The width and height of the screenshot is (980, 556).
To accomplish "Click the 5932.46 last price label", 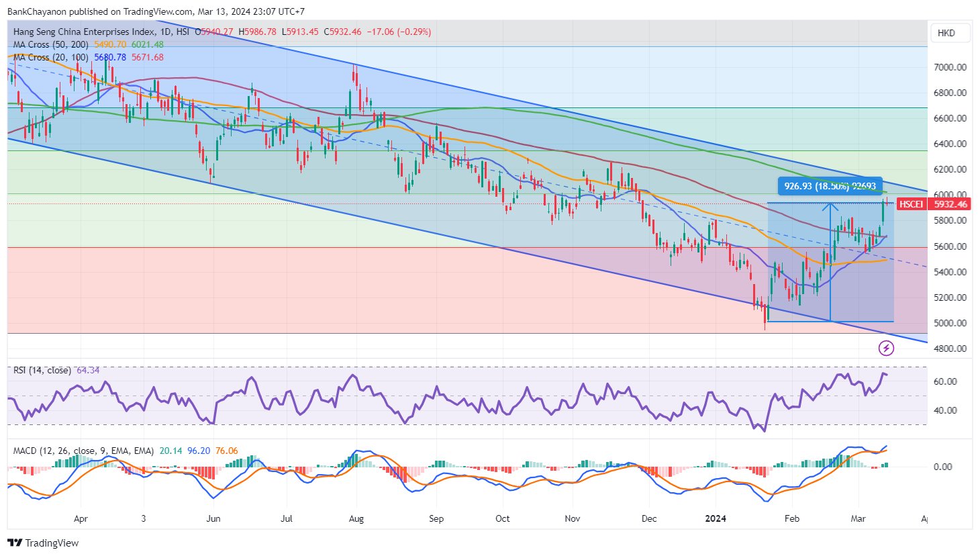I will [950, 203].
